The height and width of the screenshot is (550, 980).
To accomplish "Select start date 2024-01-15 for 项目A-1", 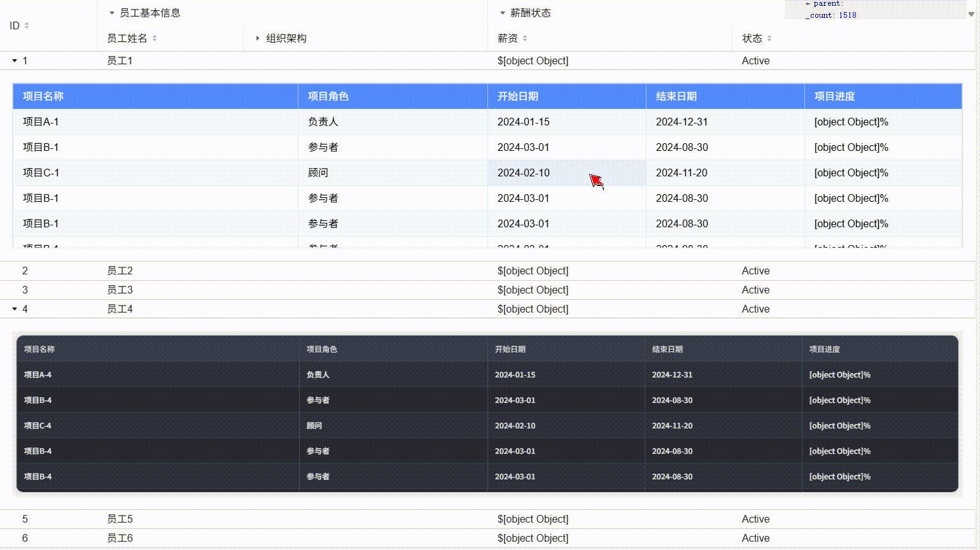I will pyautogui.click(x=567, y=122).
